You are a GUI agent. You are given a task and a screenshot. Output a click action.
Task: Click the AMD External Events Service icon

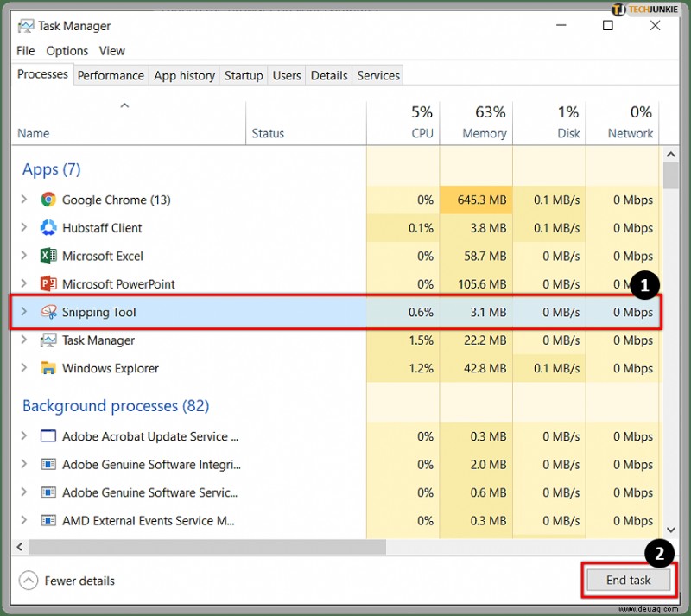tap(48, 521)
